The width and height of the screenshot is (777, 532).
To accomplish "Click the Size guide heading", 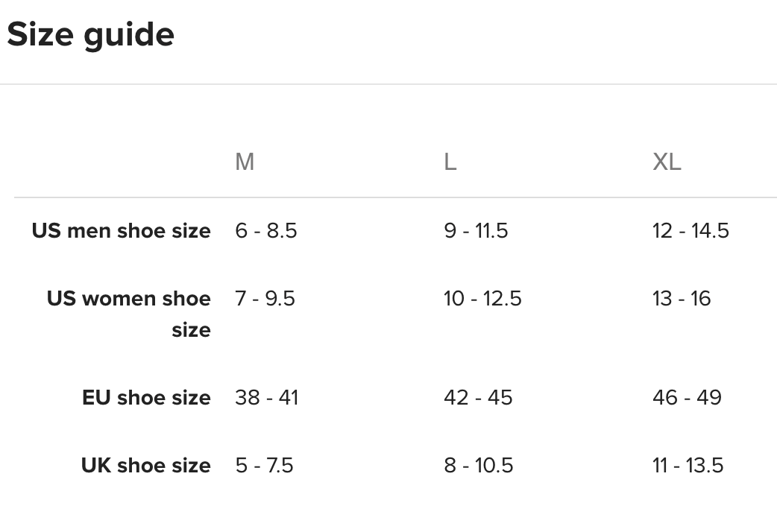I will (x=90, y=35).
